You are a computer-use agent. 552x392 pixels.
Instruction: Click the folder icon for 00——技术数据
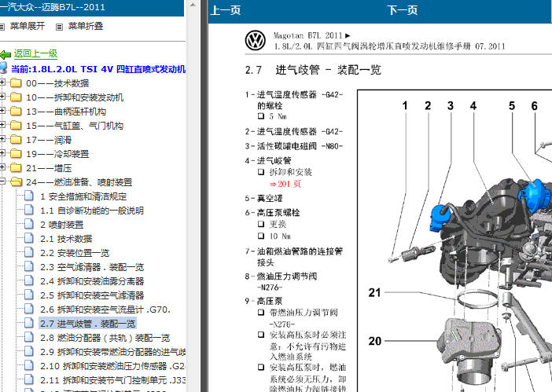[x=16, y=83]
